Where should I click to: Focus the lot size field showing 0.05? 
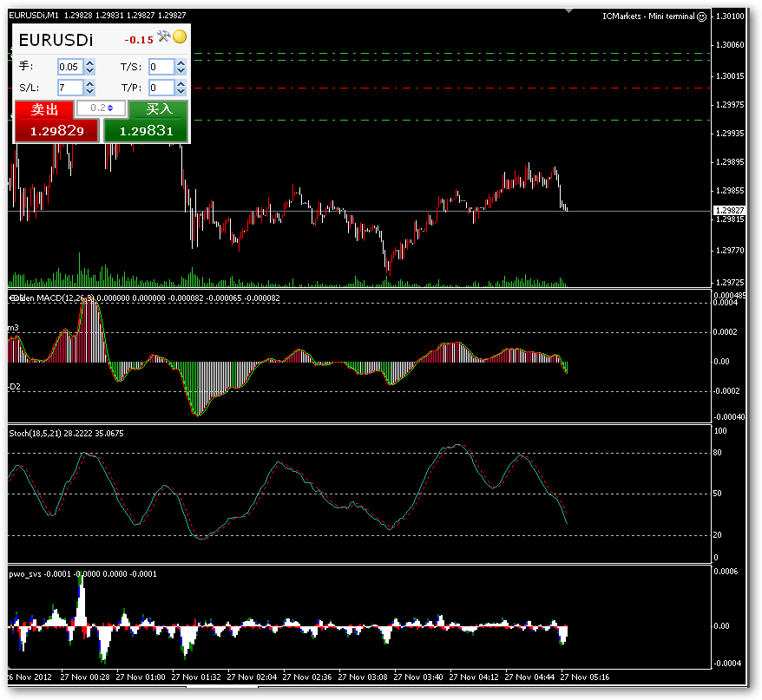(x=70, y=67)
